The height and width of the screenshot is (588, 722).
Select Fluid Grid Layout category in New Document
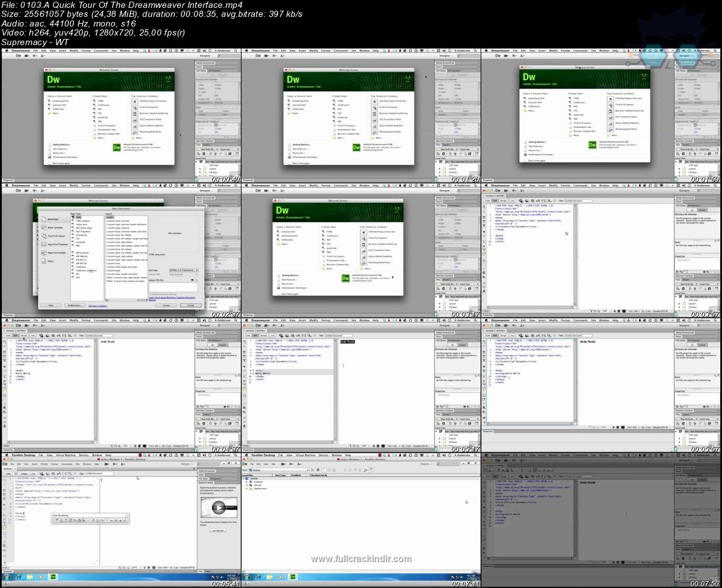54,236
